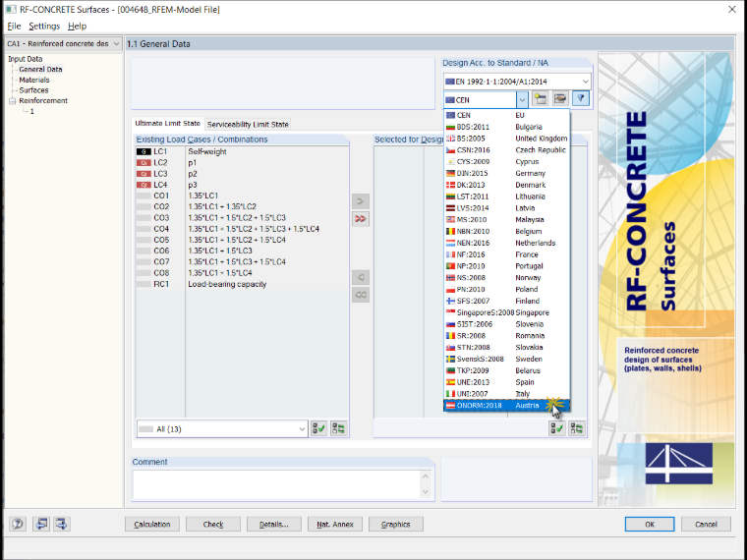Click the Comment field down scroll arrow
747x560 pixels.
(x=426, y=492)
